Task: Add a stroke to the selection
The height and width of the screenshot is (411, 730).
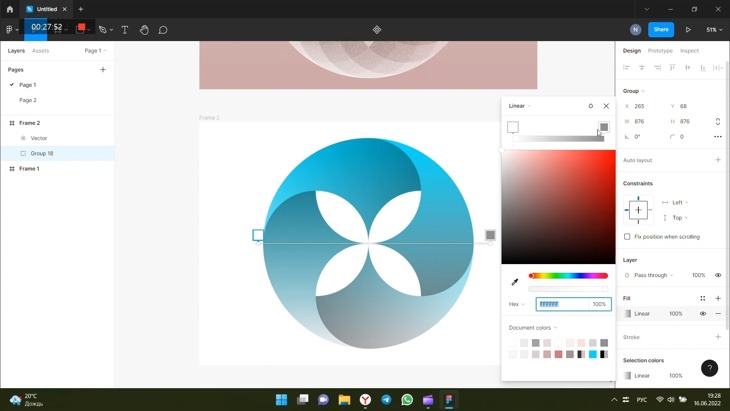Action: (x=717, y=337)
